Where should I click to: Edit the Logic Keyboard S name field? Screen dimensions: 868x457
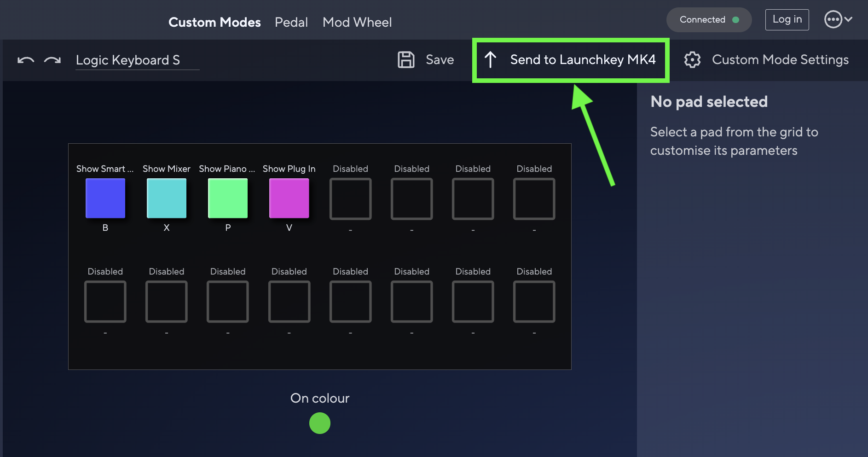(x=138, y=60)
